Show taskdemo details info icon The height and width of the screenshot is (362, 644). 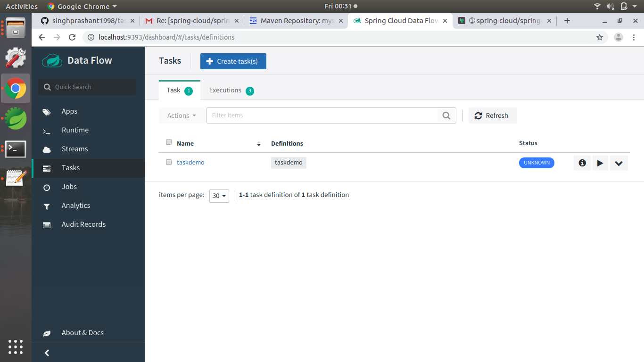point(582,163)
